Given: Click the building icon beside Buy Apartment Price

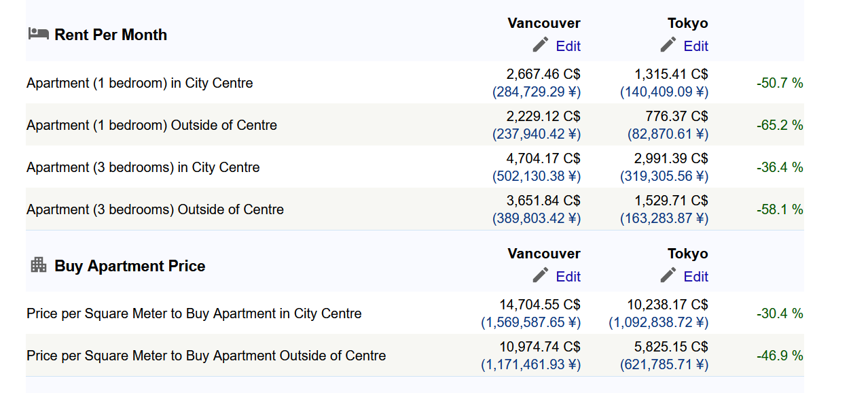Looking at the screenshot, I should [x=39, y=264].
